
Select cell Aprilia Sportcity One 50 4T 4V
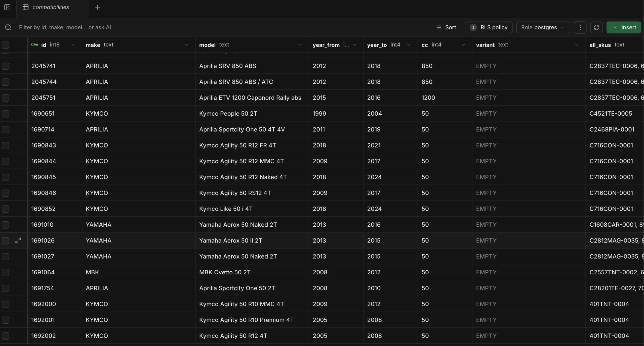pos(252,129)
